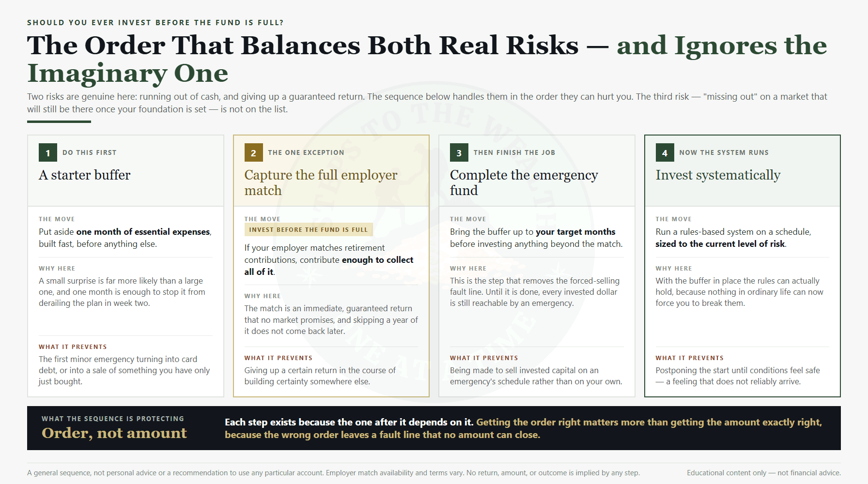Screen dimensions: 868x484
Task: Click the 'DO THIS FIRST' label
Action: click(90, 152)
